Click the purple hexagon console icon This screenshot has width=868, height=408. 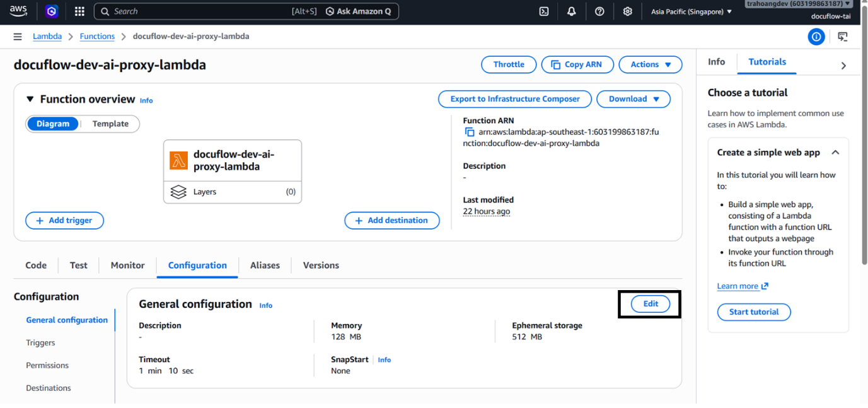coord(52,11)
